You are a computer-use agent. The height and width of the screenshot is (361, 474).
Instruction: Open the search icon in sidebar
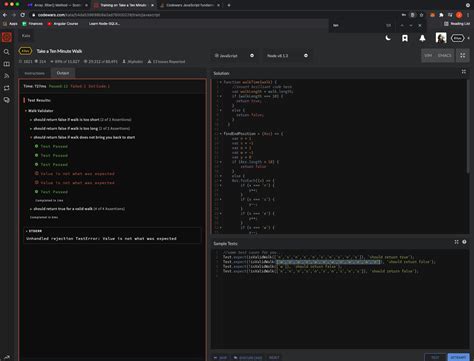6,52
